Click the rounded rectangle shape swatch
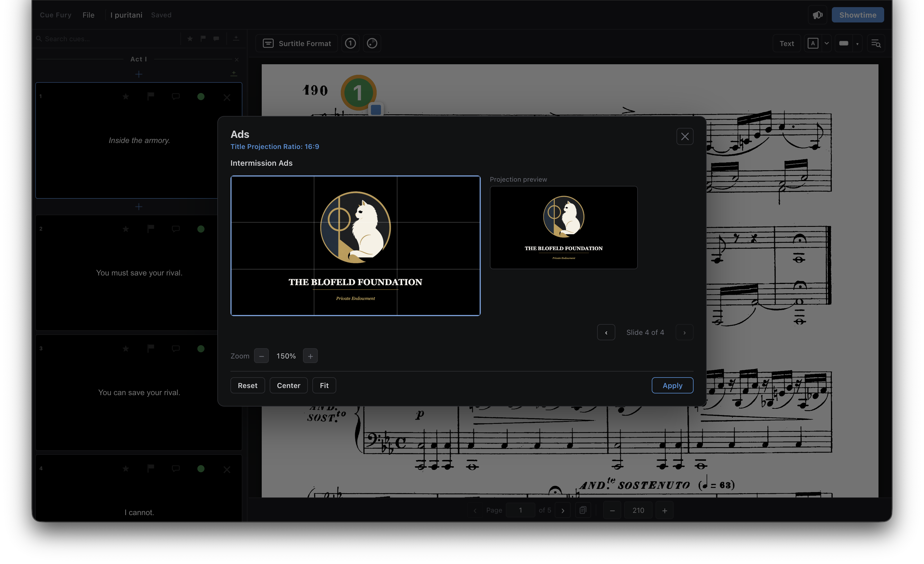Viewport: 924px width, 564px height. [x=844, y=43]
